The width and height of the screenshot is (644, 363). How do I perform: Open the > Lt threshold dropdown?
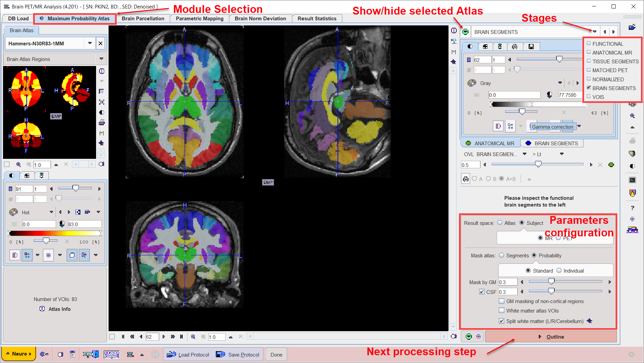562,154
